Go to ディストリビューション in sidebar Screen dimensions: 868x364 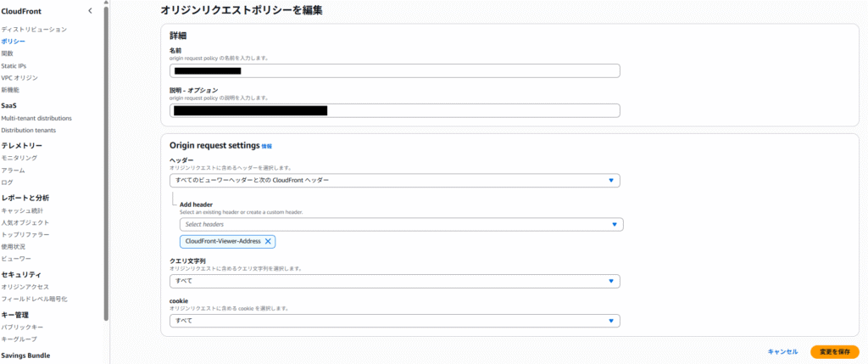[34, 30]
